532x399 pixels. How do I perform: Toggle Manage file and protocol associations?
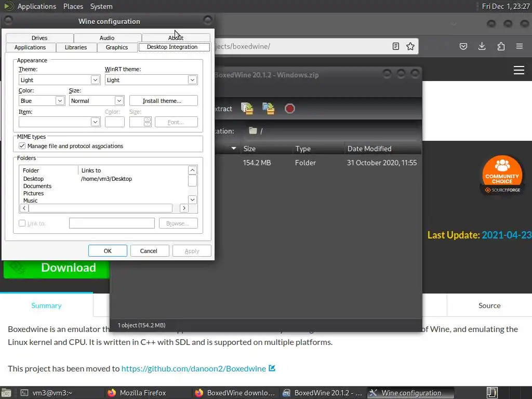coord(22,146)
